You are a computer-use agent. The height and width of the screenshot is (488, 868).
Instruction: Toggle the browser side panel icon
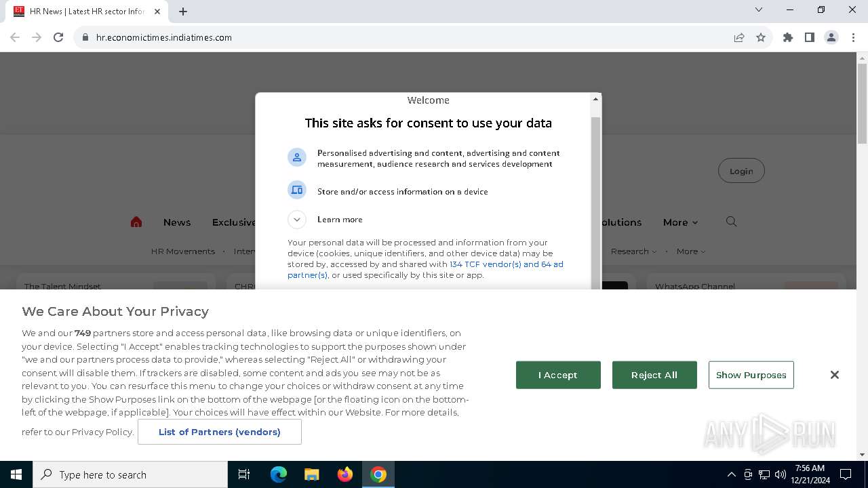pos(810,37)
